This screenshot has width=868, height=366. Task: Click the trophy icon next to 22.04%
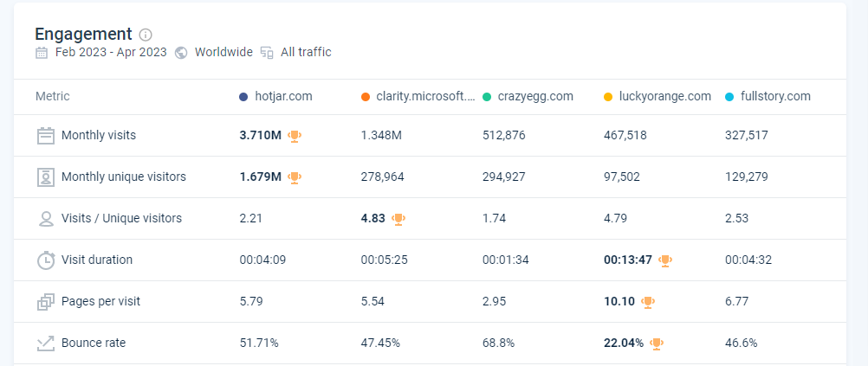tap(657, 343)
